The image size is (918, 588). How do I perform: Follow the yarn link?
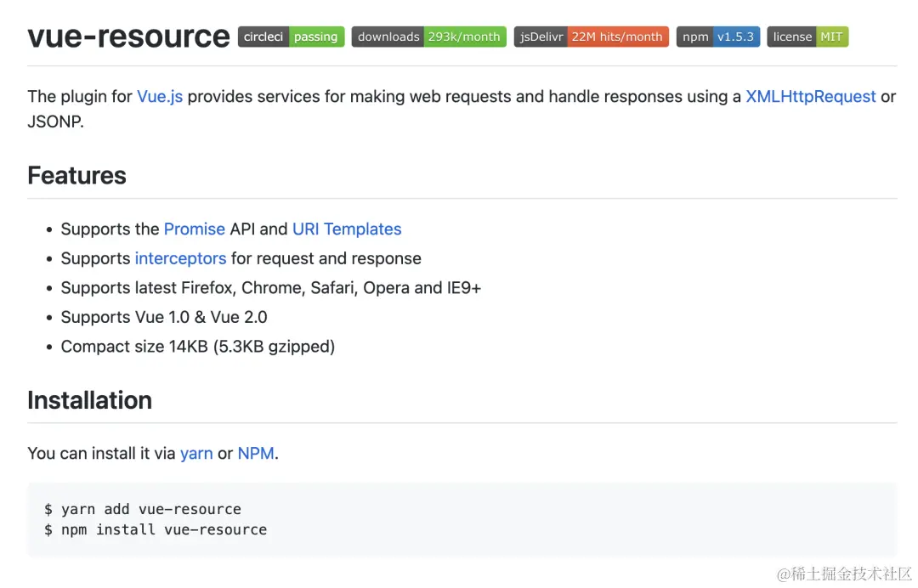click(196, 454)
